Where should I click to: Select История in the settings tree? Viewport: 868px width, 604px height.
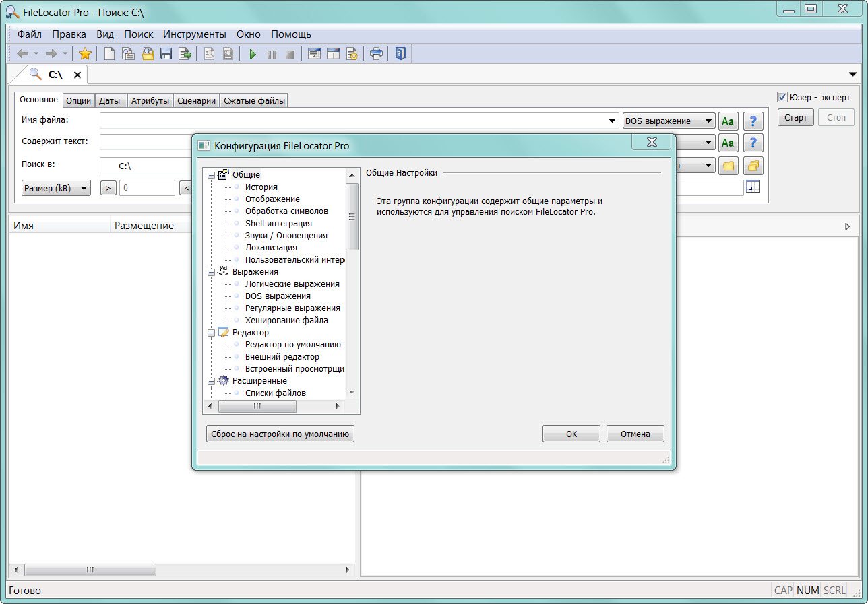coord(261,187)
